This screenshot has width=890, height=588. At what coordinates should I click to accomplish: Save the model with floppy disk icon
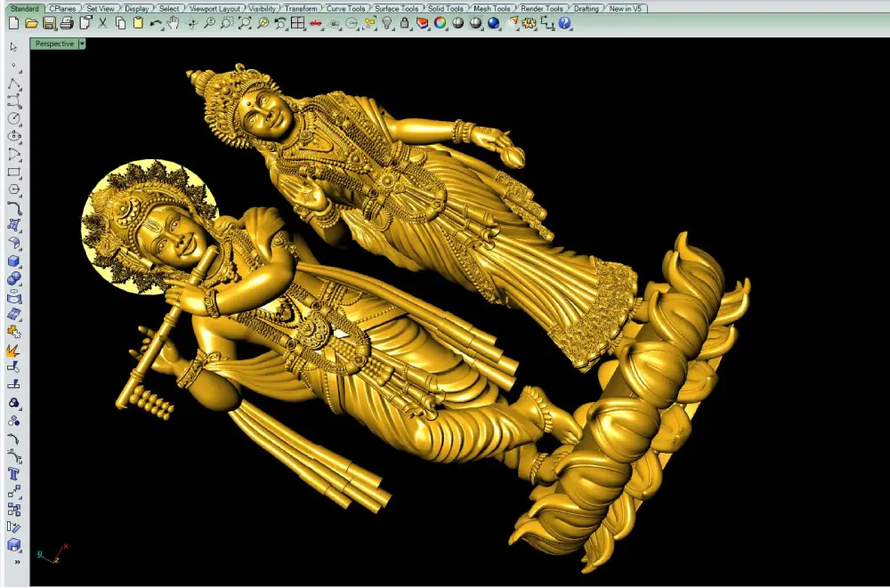(x=49, y=23)
